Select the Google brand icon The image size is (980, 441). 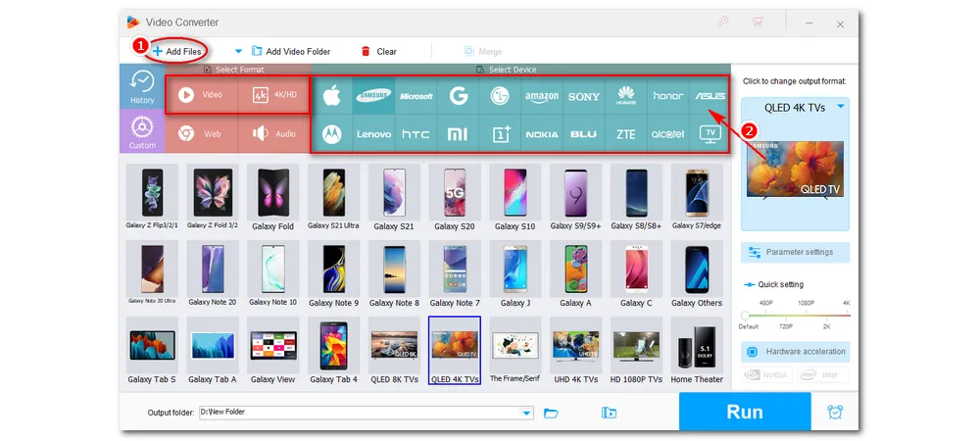pos(458,96)
